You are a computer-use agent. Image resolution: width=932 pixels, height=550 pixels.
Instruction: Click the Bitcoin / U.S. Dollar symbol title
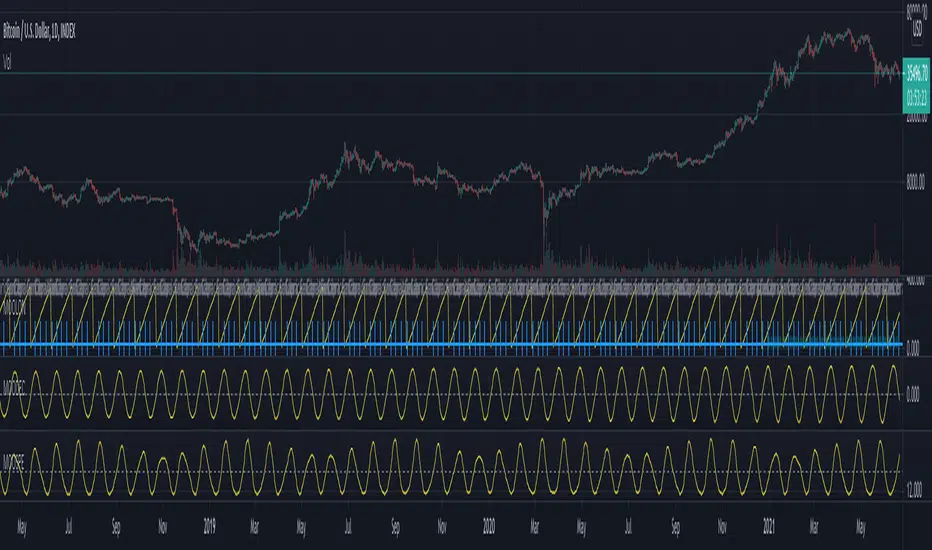[39, 32]
